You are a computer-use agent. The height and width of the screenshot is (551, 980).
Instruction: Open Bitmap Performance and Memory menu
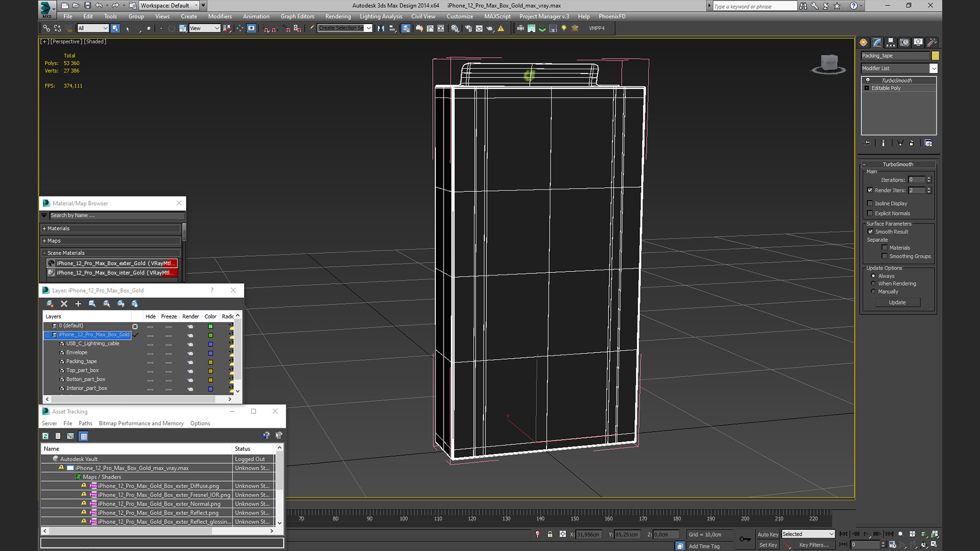pos(141,423)
